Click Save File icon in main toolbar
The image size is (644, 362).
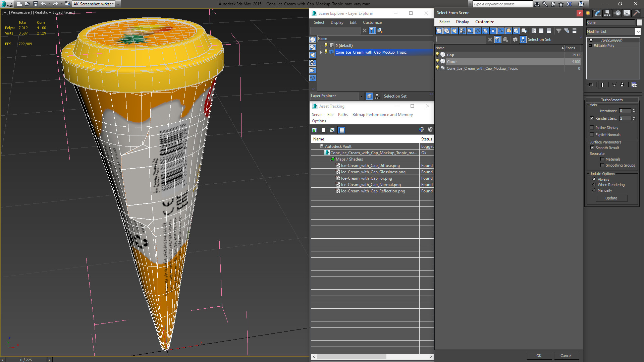pos(35,4)
